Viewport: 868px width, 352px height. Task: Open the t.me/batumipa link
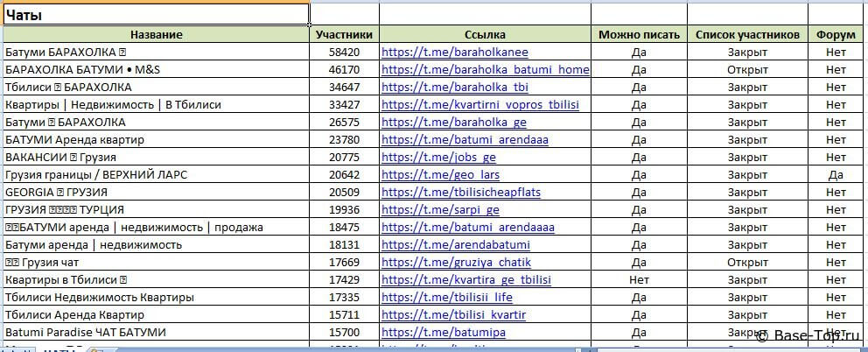(444, 332)
